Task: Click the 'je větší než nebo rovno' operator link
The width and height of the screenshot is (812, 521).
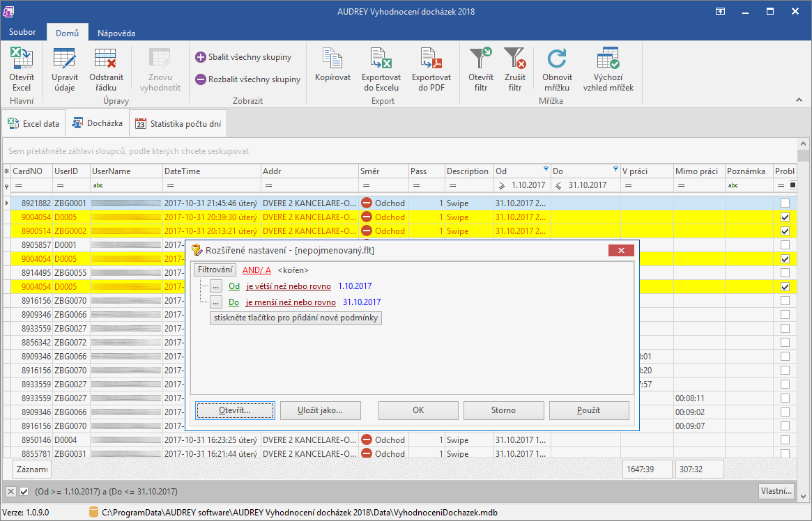Action: 289,286
